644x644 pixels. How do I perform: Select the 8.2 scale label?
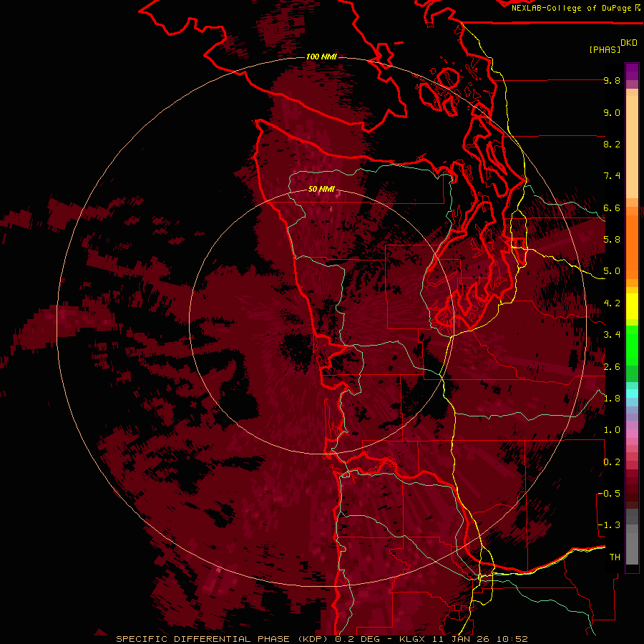click(612, 144)
